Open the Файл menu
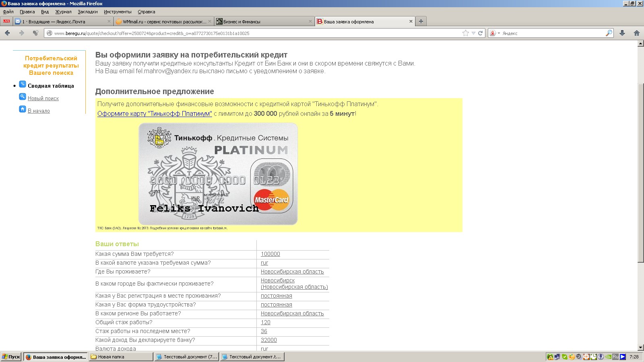Viewport: 644px width, 362px height. click(8, 12)
